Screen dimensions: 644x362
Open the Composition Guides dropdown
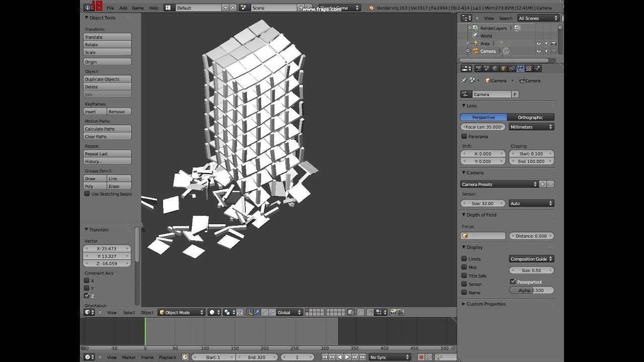(x=531, y=259)
